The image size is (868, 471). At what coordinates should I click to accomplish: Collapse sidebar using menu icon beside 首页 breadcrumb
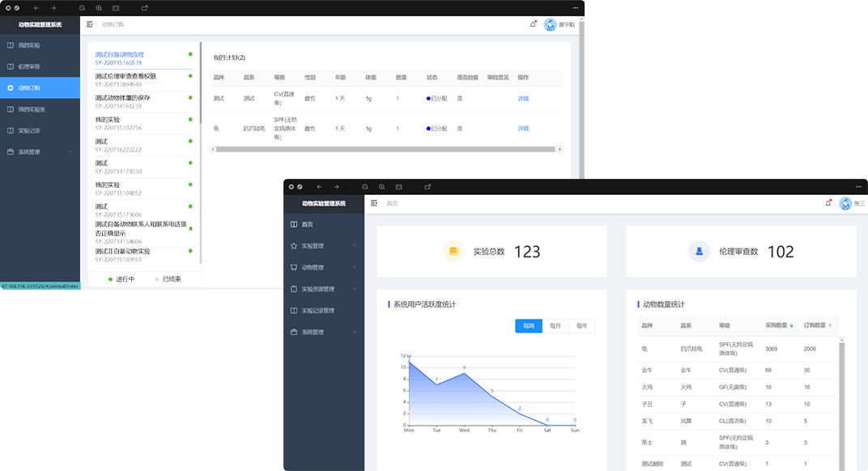374,203
